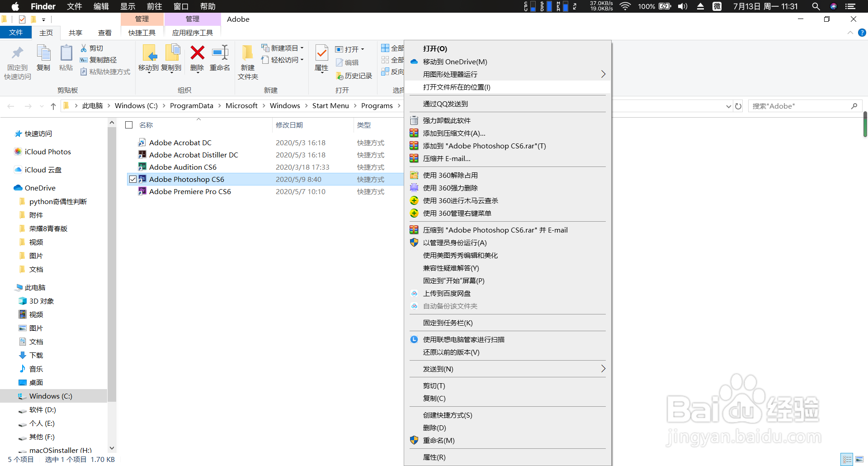The height and width of the screenshot is (466, 868).
Task: Click the Move to (移动到) folder icon
Action: 149,53
